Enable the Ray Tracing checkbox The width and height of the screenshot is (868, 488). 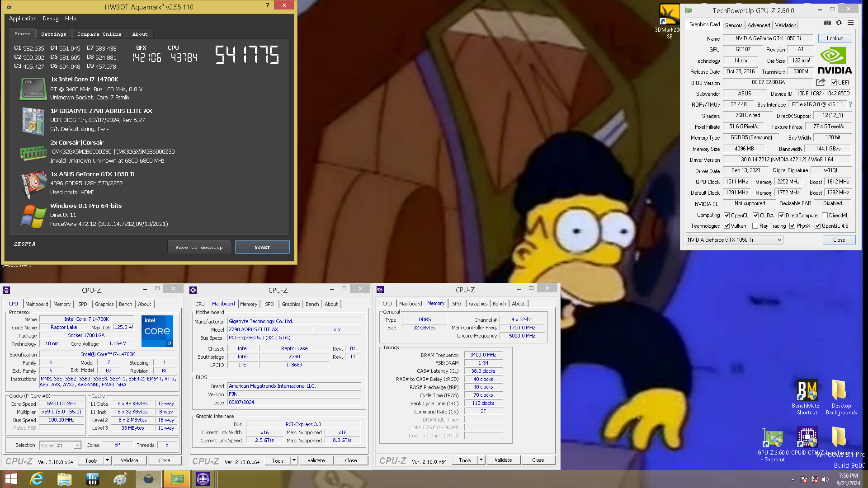[x=755, y=226]
